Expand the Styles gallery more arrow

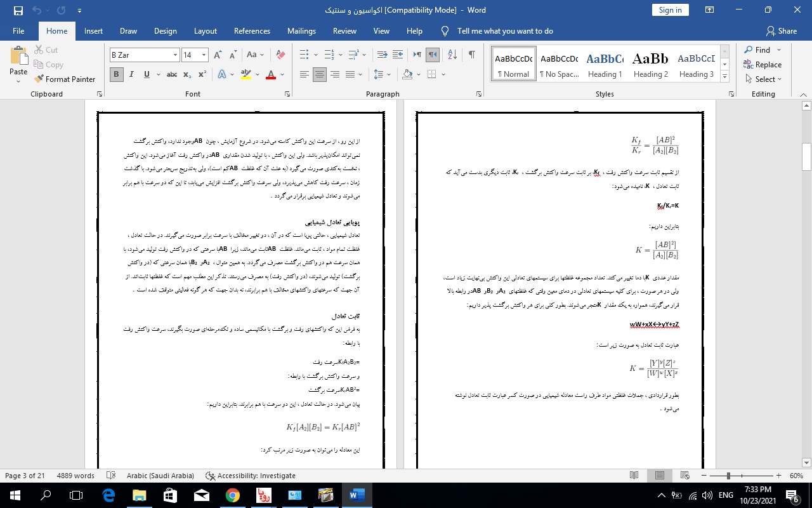(724, 77)
